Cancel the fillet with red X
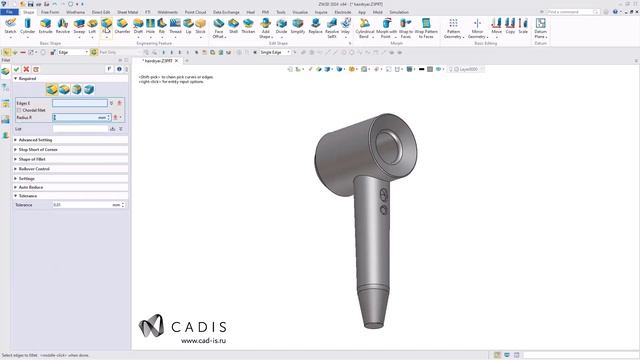 (x=26, y=69)
